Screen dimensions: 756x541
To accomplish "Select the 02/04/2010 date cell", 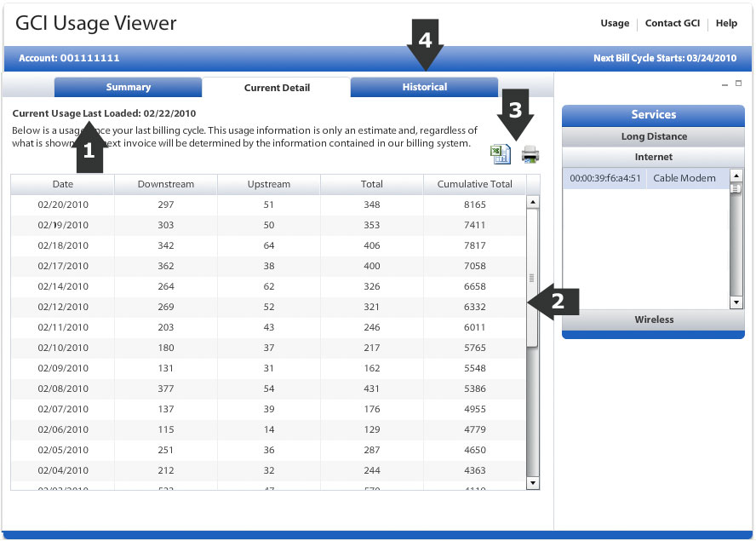I will [x=63, y=470].
